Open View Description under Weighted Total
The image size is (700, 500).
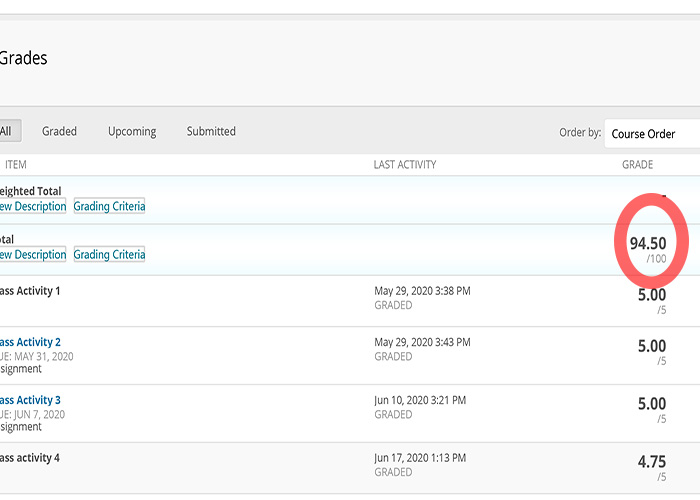[32, 207]
